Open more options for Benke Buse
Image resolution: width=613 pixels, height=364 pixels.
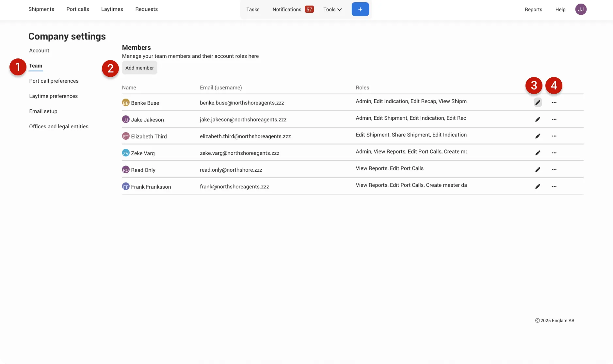(x=554, y=103)
